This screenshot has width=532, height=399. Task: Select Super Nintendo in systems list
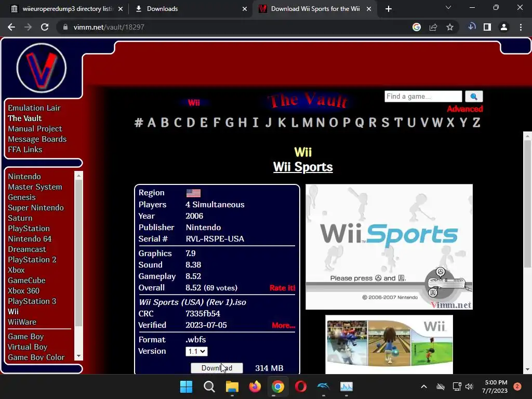click(36, 208)
